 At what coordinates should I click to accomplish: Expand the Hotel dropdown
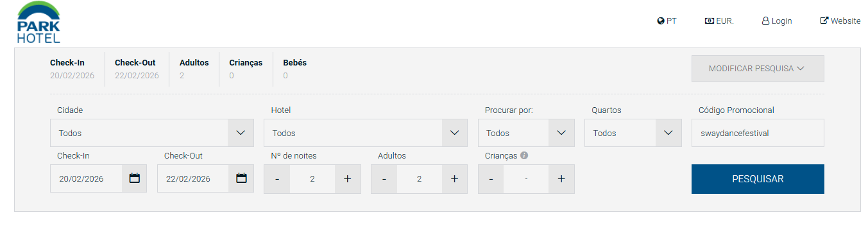tap(366, 133)
